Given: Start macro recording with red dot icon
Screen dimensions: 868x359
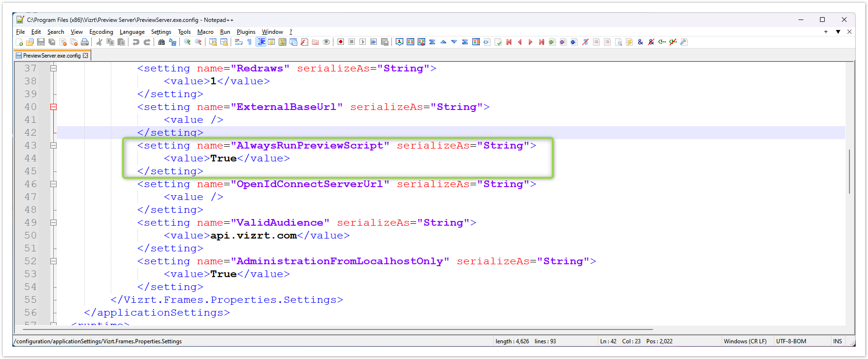Looking at the screenshot, I should (x=341, y=42).
